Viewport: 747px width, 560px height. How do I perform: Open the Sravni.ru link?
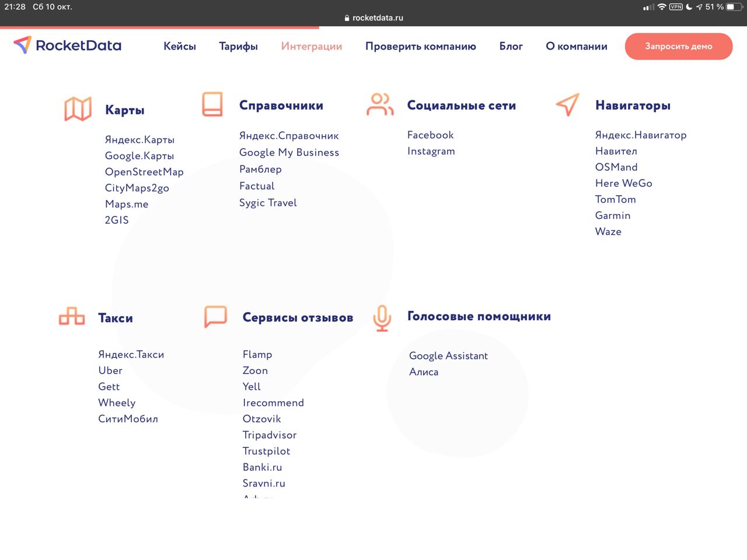264,484
